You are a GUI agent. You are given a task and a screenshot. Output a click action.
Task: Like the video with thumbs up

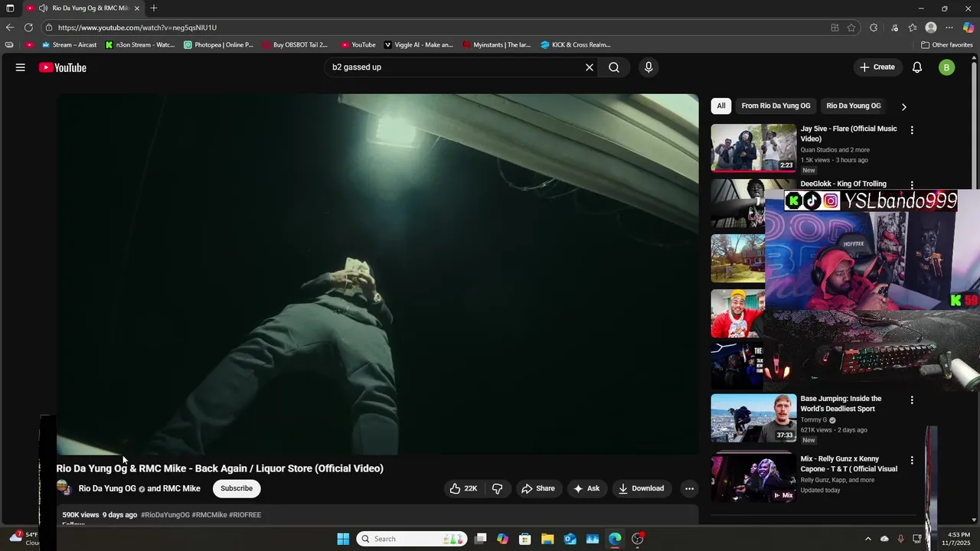pyautogui.click(x=464, y=488)
